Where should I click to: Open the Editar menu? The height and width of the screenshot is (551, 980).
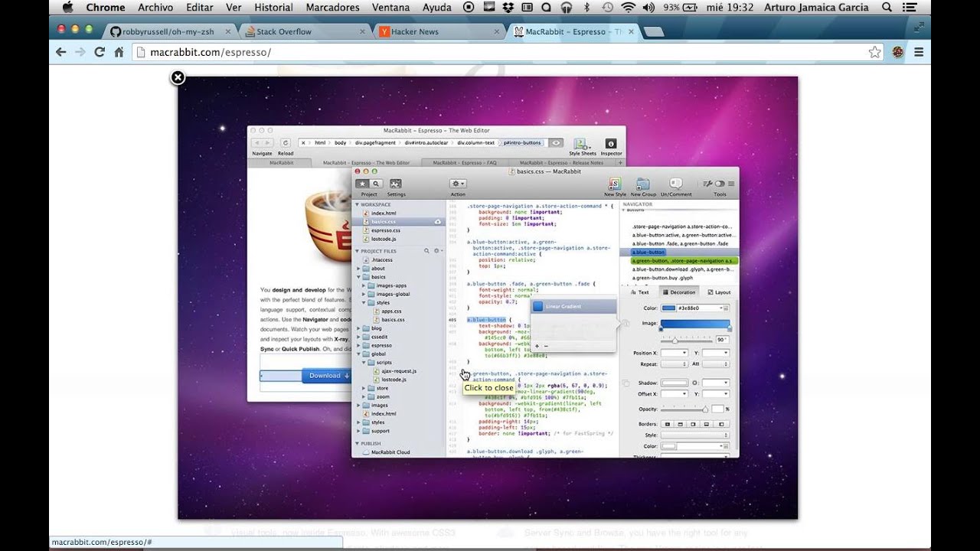point(200,8)
